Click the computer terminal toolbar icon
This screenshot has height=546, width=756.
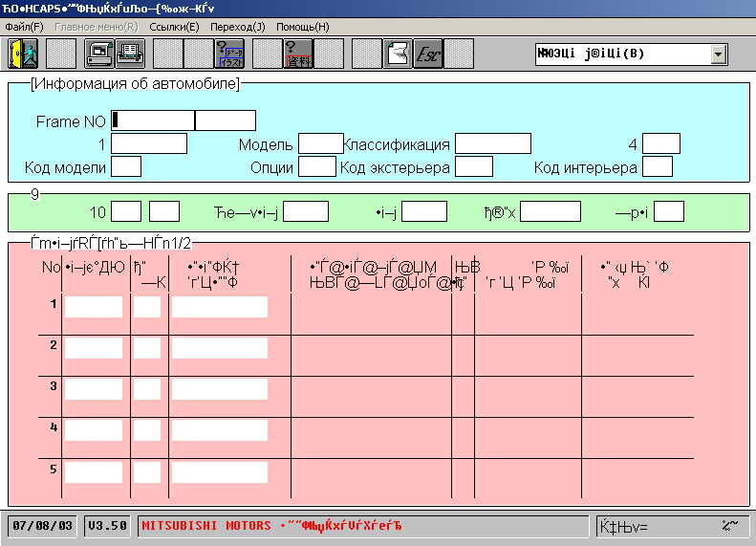tap(98, 54)
